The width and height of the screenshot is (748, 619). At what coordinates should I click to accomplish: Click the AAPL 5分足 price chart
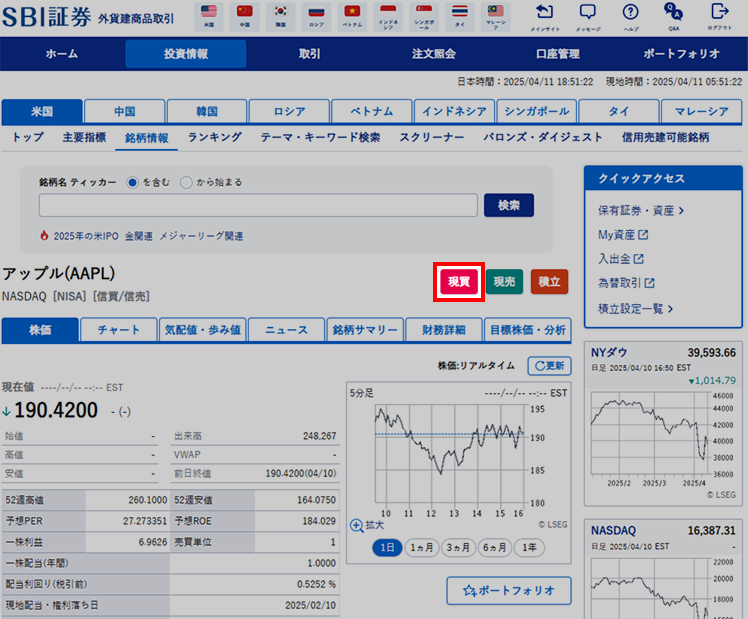coord(450,454)
